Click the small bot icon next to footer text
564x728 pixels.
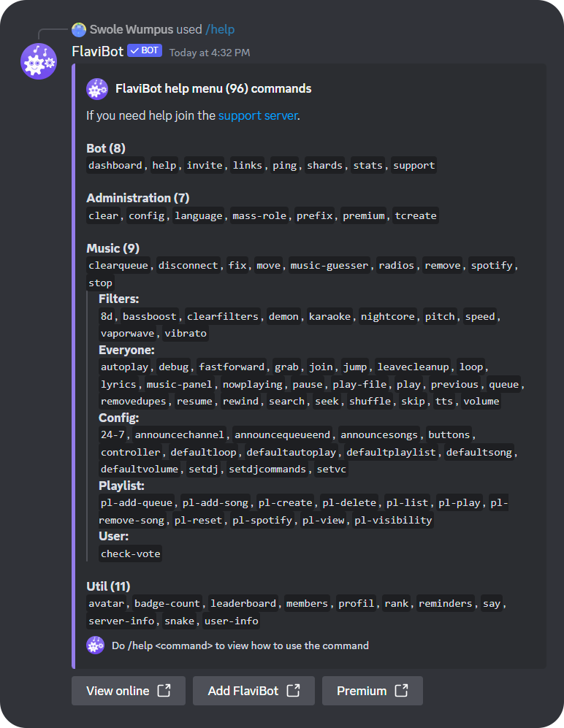point(95,645)
